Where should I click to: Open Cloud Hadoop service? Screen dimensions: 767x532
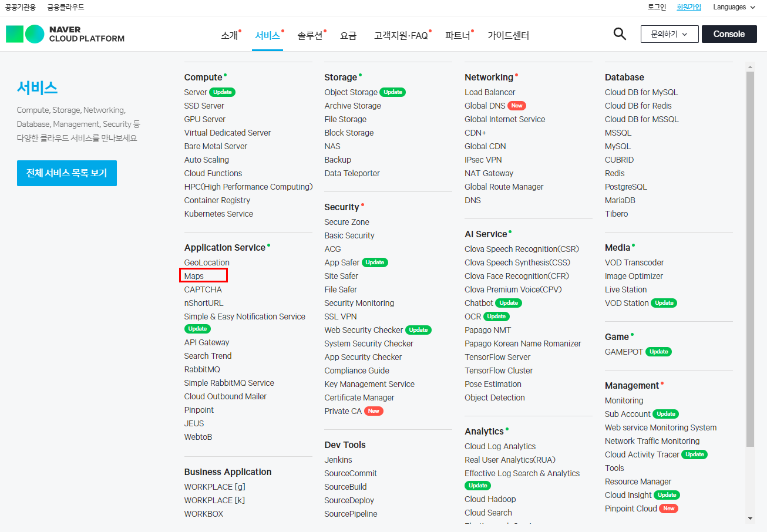tap(490, 499)
